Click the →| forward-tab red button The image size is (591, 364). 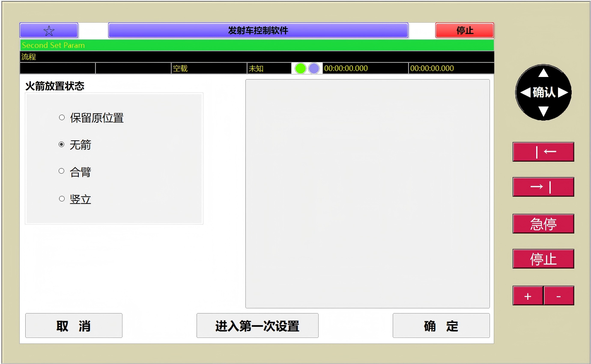pos(543,187)
